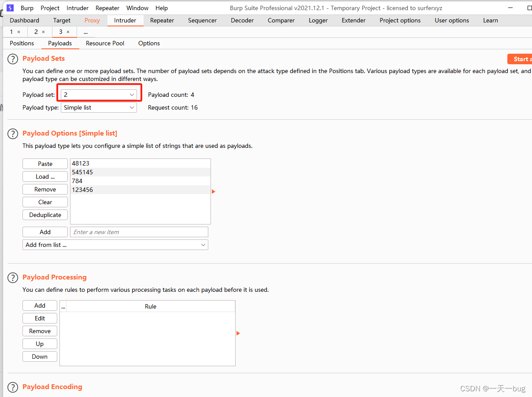Viewport: 532px width, 397px height.
Task: Switch to the Repeater main tab
Action: coord(162,20)
